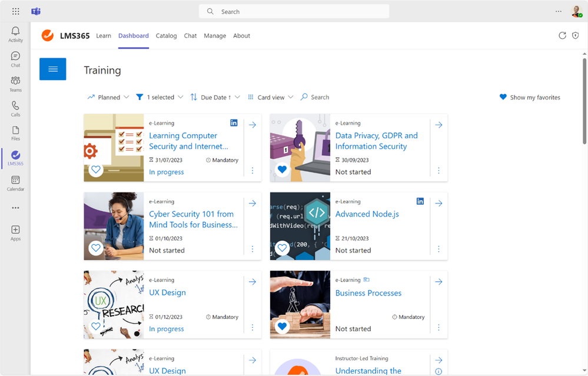Go to the Manage tab

[215, 36]
